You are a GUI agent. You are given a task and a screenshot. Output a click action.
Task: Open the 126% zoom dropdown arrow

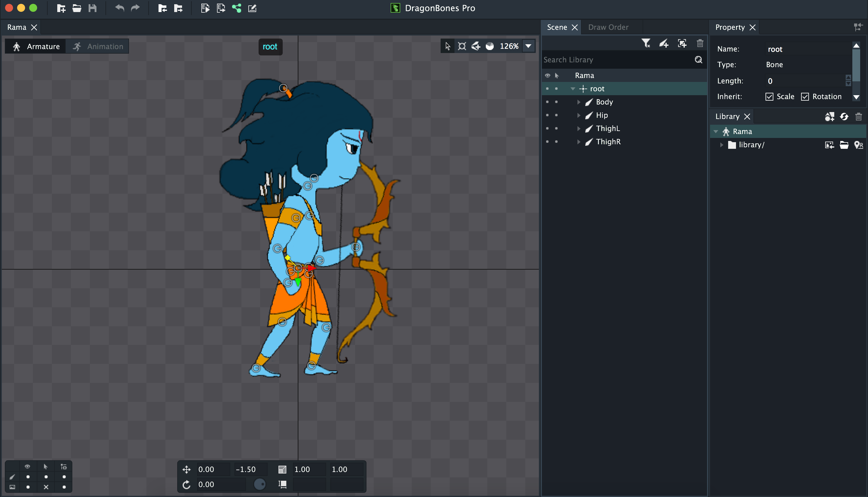click(x=528, y=46)
